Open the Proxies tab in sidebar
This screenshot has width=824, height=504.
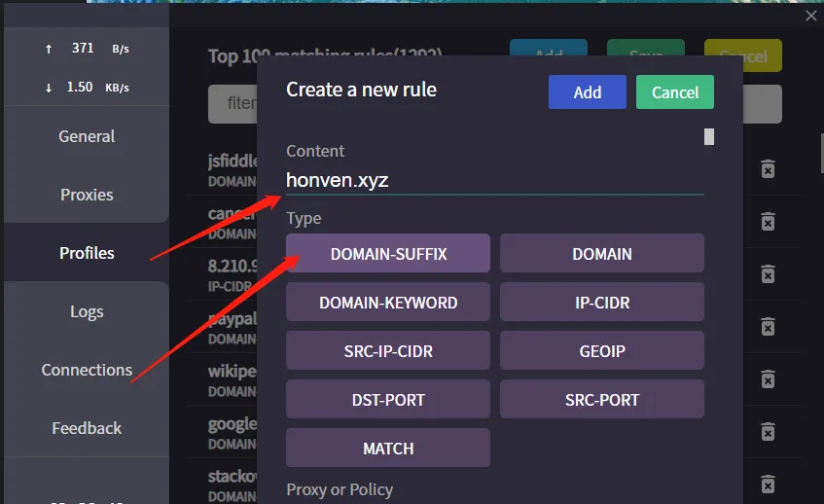tap(87, 195)
